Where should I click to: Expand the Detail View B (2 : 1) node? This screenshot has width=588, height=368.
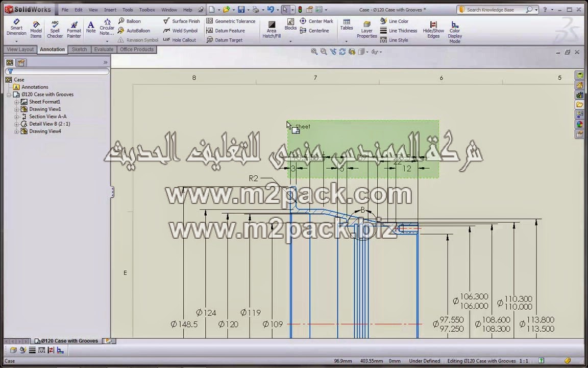point(16,124)
